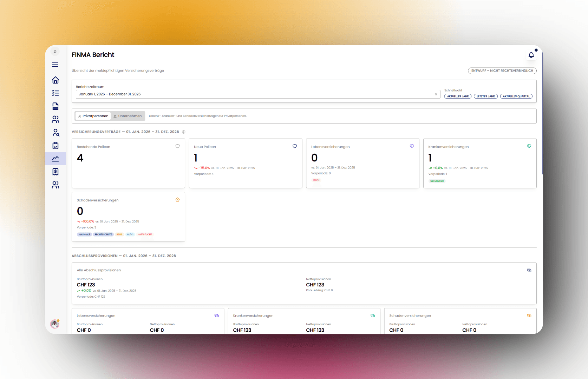The width and height of the screenshot is (588, 379).
Task: Click the -75.0% change on Neue Policen
Action: point(202,168)
